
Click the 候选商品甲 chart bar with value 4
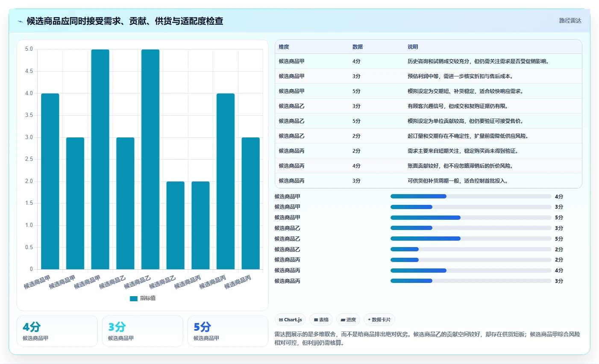coord(50,181)
